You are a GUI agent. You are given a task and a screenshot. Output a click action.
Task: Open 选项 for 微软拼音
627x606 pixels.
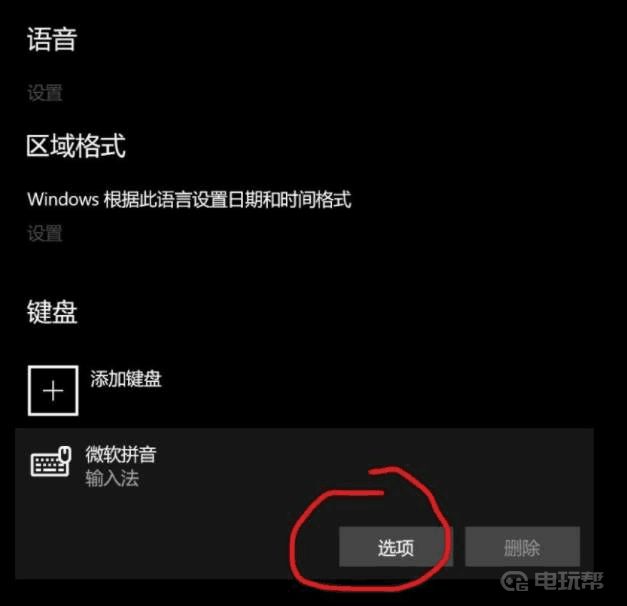[396, 547]
